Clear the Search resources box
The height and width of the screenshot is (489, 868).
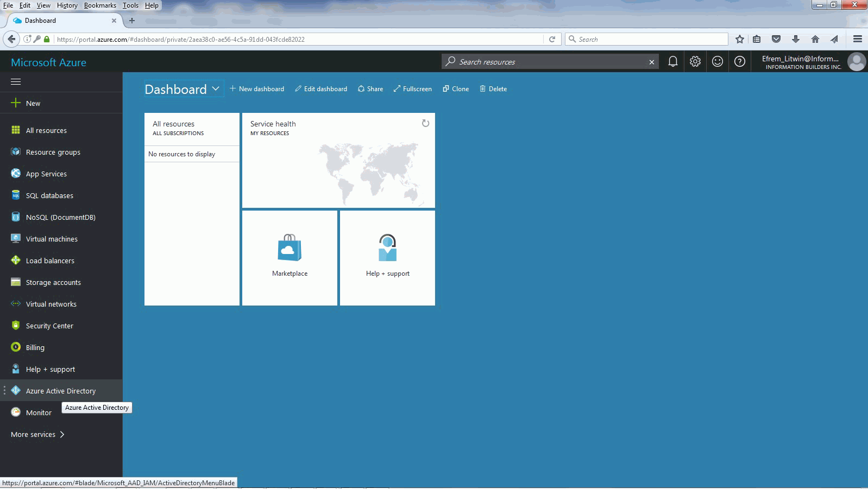pos(652,62)
